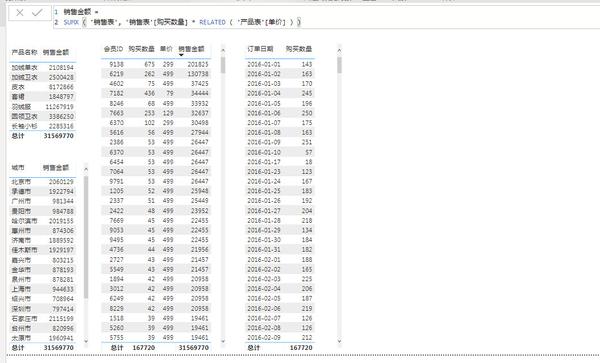Select the 石家庄市 city cell

pos(24,319)
